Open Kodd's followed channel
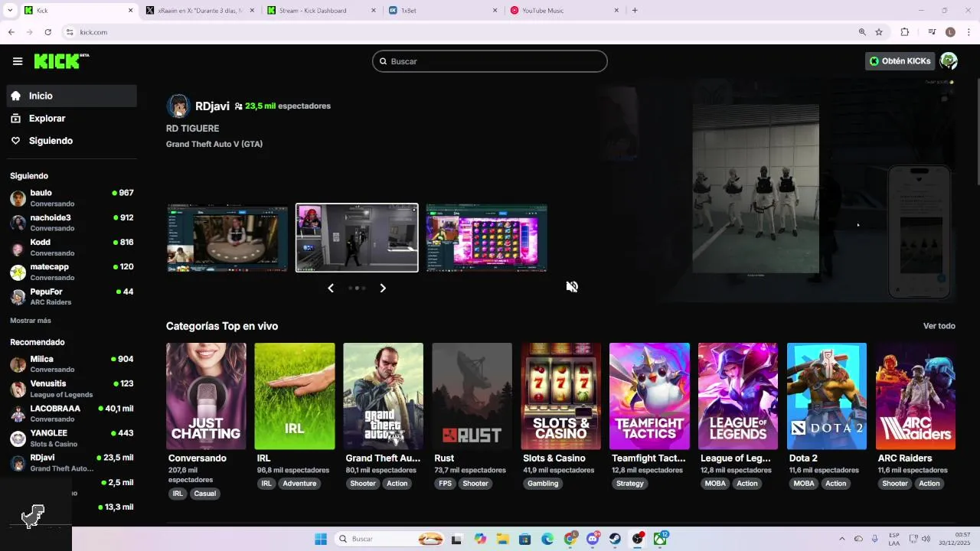The width and height of the screenshot is (980, 551). click(72, 247)
